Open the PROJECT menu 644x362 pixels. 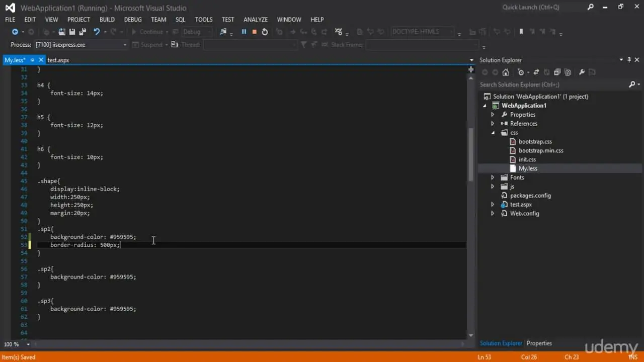[x=78, y=20]
